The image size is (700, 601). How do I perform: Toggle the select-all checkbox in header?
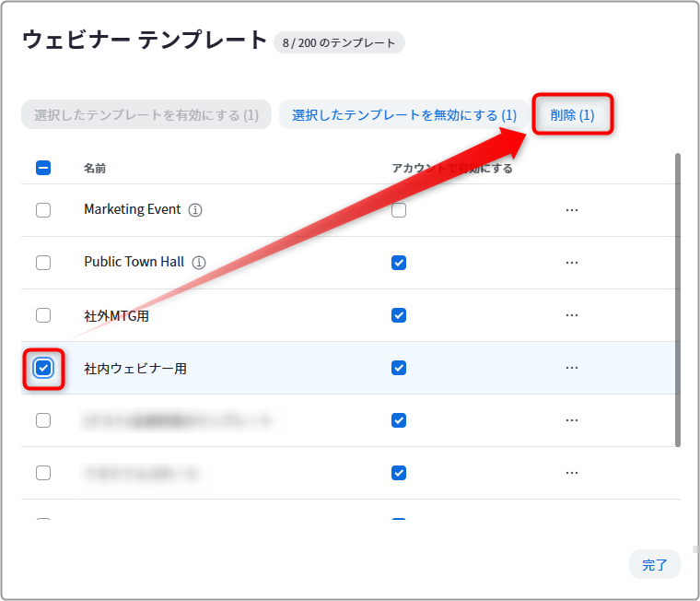43,168
